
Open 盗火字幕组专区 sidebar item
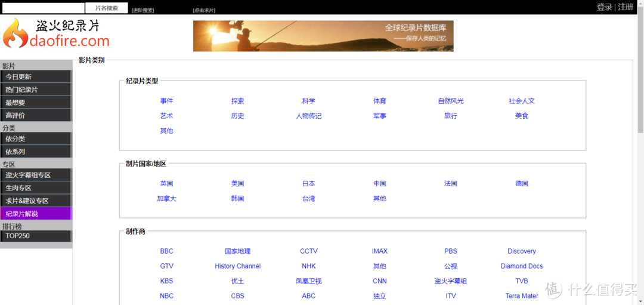tap(36, 175)
